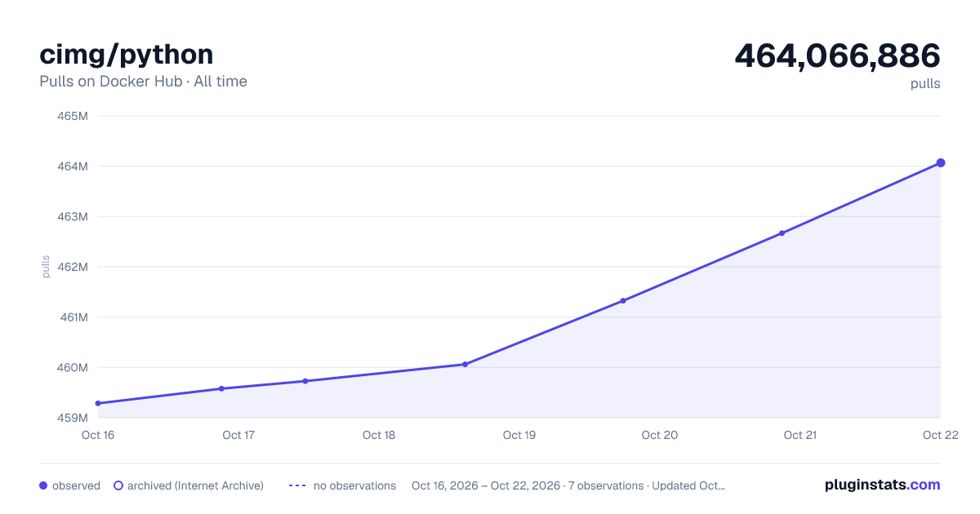Image resolution: width=980 pixels, height=514 pixels.
Task: Click the rotated 'pulls' y-axis title
Action: 46,267
